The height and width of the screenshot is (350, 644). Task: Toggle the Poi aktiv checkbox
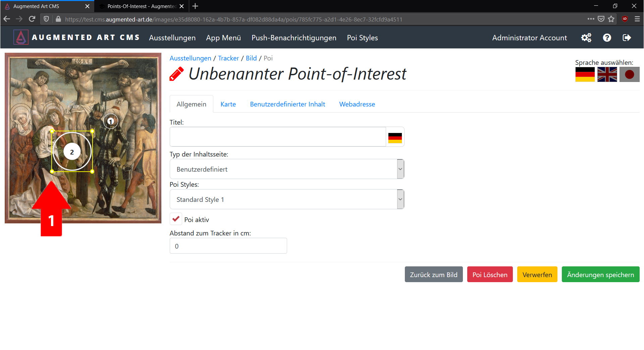[176, 219]
